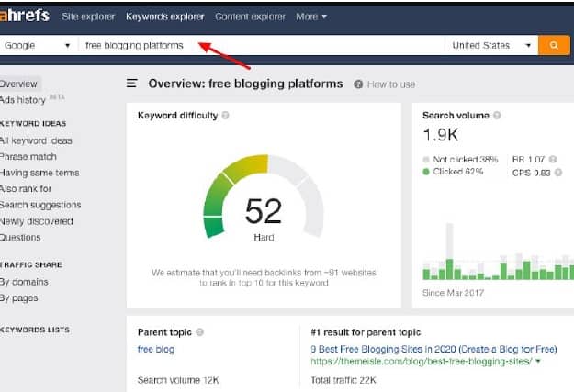Click the search volume bar chart
This screenshot has width=574, height=392.
point(498,252)
